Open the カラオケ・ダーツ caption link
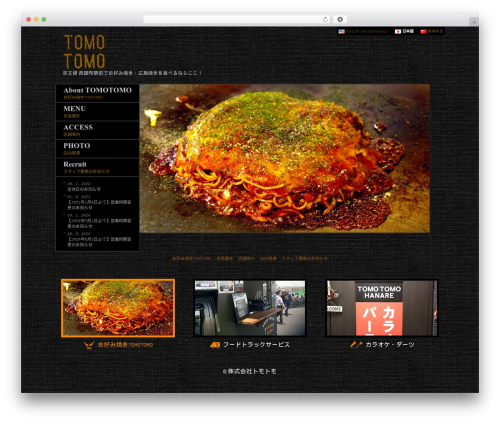Image resolution: width=500 pixels, height=423 pixels. (390, 345)
